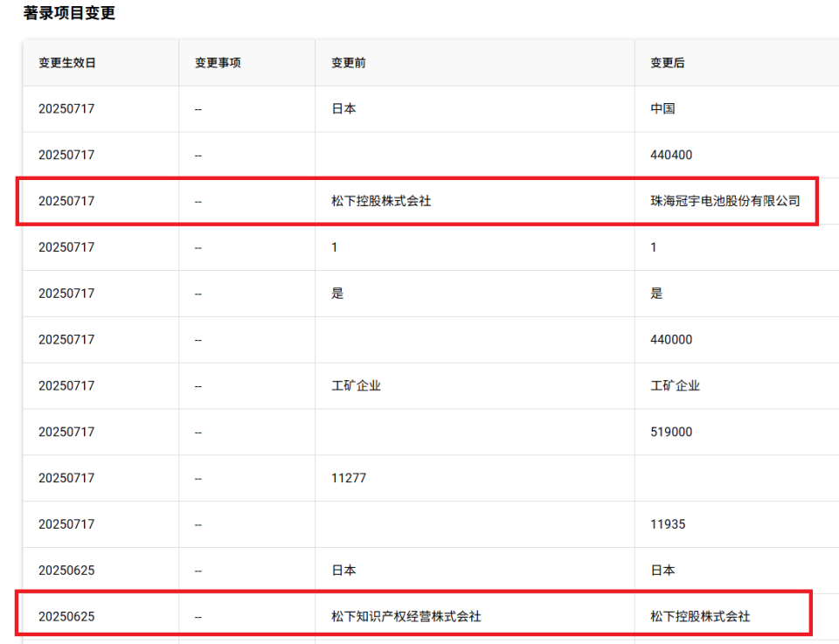
Task: Click the 变更前 工矿企业 cell
Action: point(356,385)
